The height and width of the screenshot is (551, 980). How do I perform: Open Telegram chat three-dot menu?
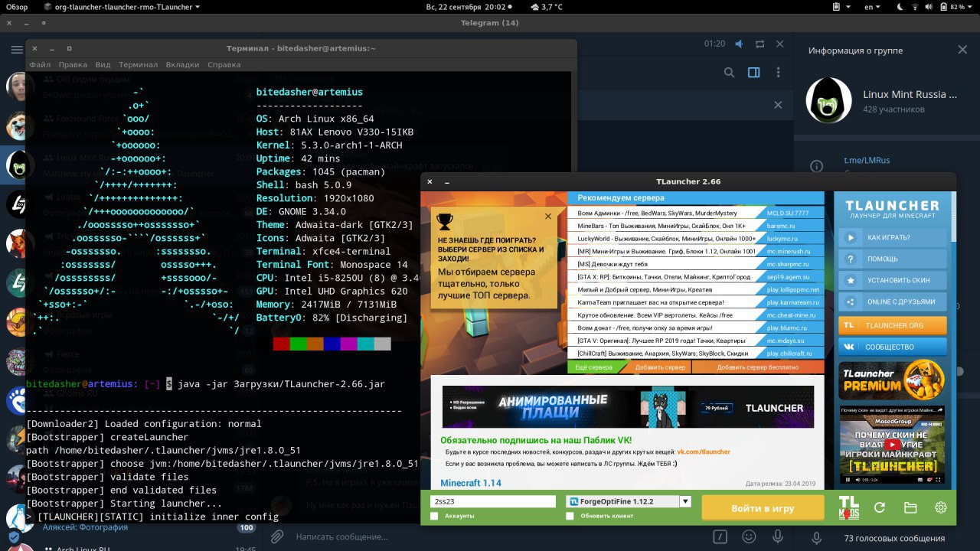(x=779, y=73)
